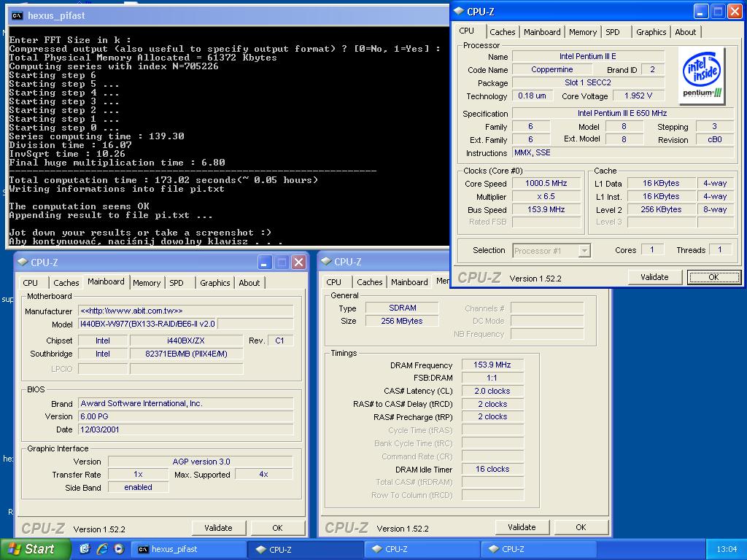Click the Core Voltage 1.952 V value
Screen dimensions: 747x560
pyautogui.click(x=638, y=96)
